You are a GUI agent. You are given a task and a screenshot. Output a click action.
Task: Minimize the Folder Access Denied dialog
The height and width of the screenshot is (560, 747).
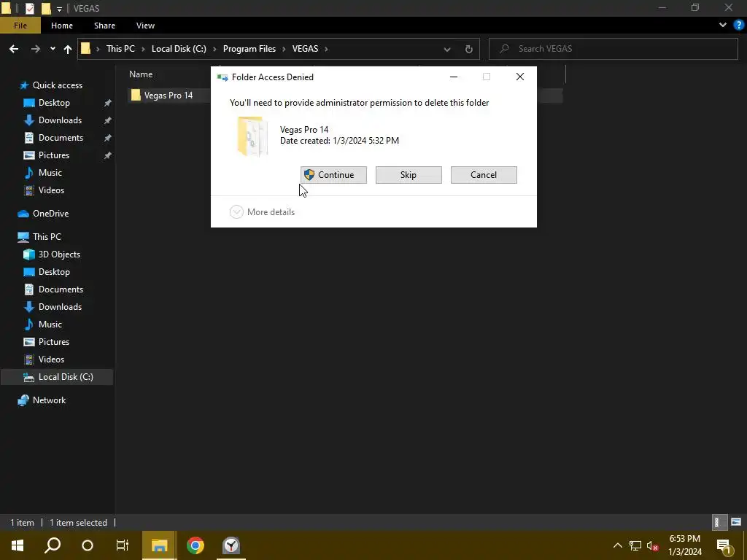(454, 77)
